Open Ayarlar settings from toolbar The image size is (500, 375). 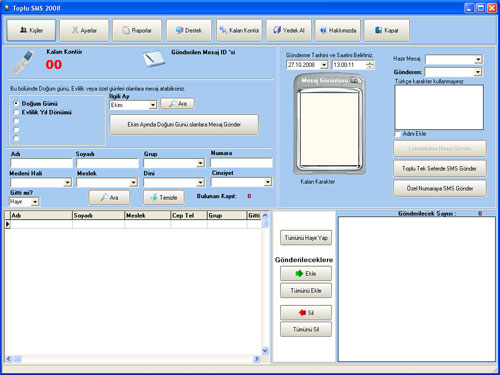[84, 30]
